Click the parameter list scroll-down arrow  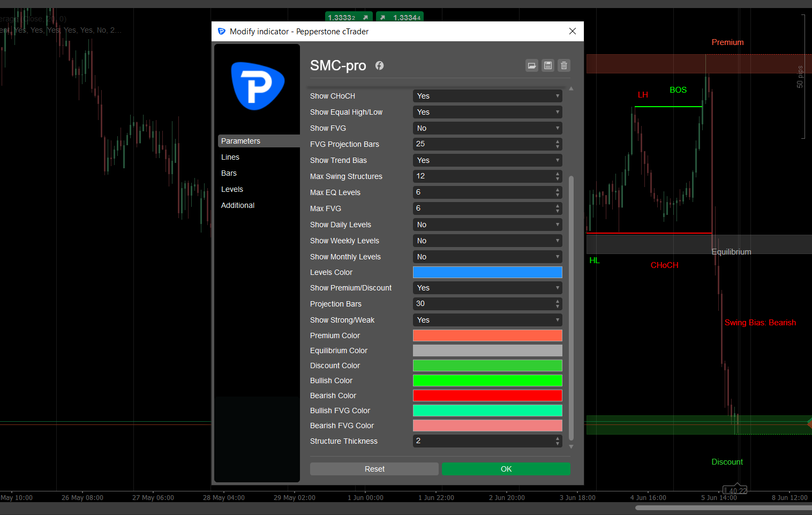(571, 446)
